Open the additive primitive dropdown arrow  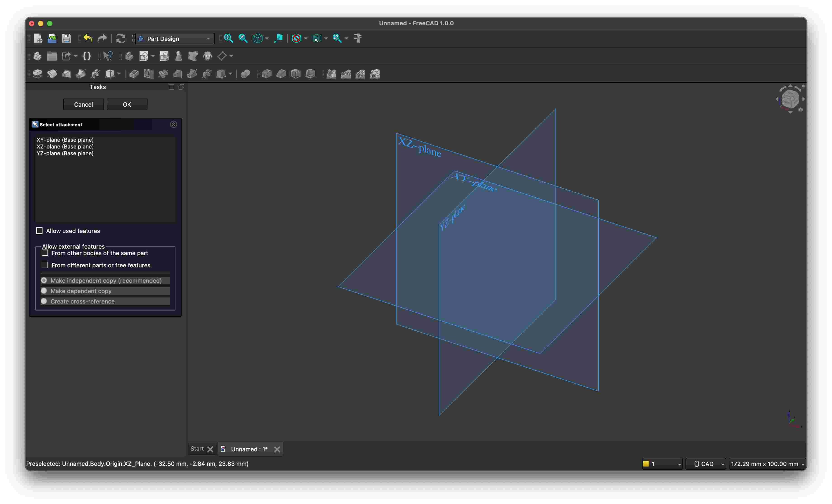(119, 74)
